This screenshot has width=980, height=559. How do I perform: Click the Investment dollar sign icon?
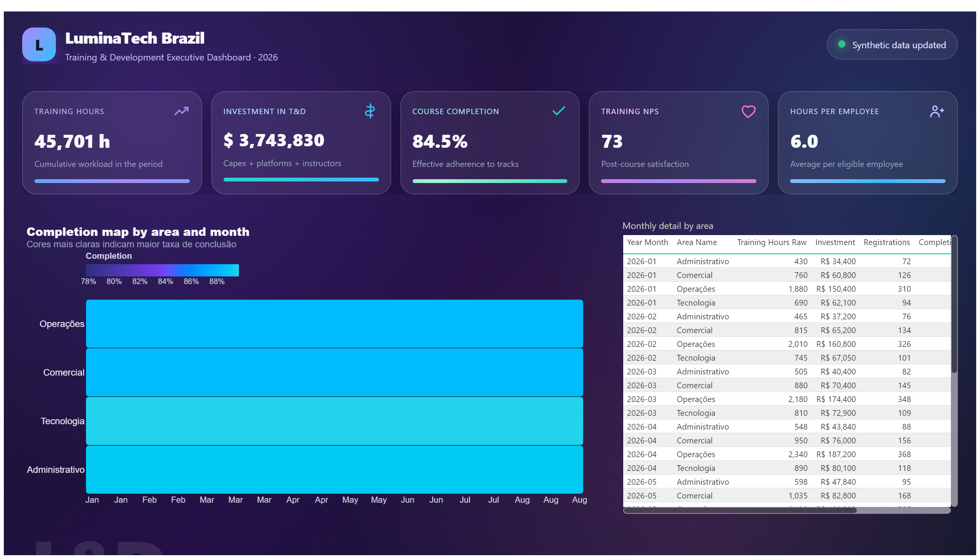(370, 111)
